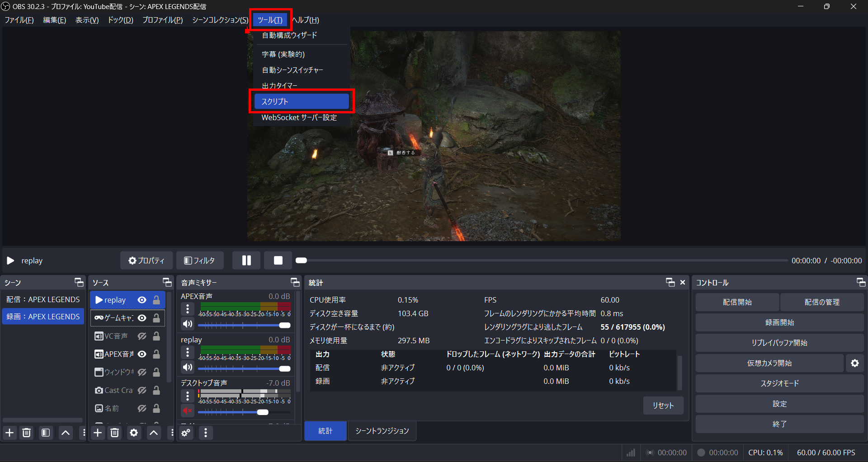Screen dimensions: 868x462
Task: Float the 統計 dock panel
Action: [x=670, y=282]
